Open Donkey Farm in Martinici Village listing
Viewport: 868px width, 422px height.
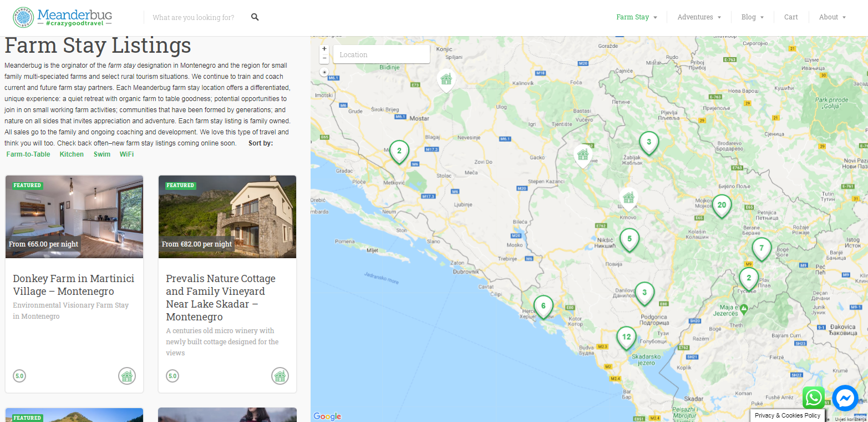click(74, 285)
